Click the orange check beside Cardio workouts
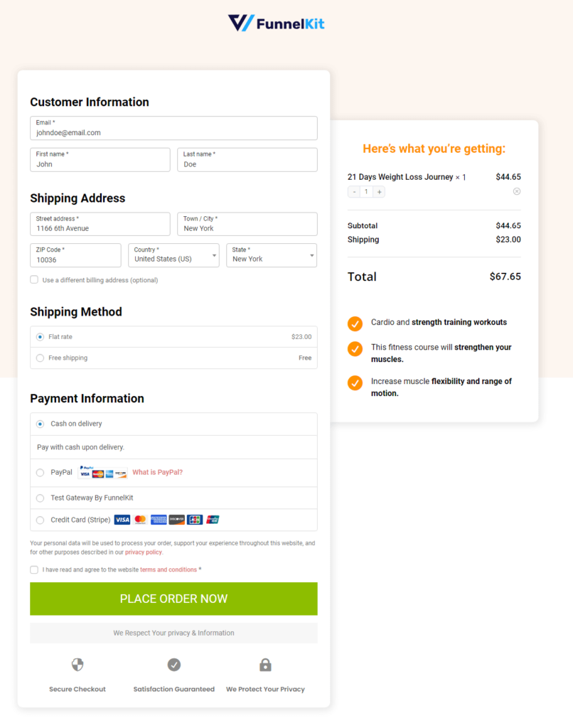The height and width of the screenshot is (728, 573). pos(355,323)
